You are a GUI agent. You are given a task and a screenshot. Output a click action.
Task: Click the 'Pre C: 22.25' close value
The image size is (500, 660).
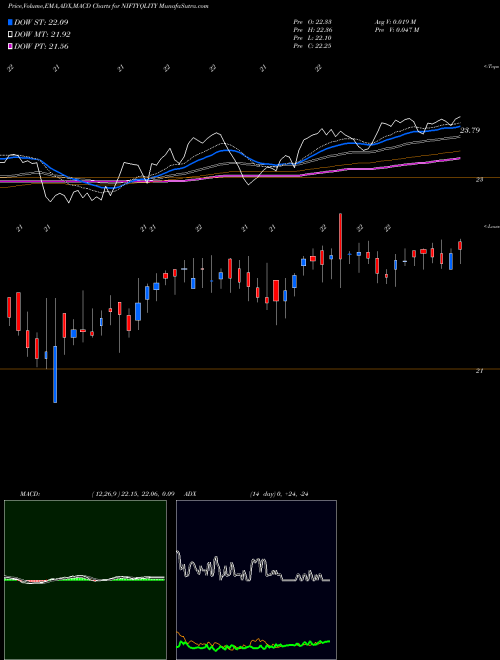coord(312,46)
